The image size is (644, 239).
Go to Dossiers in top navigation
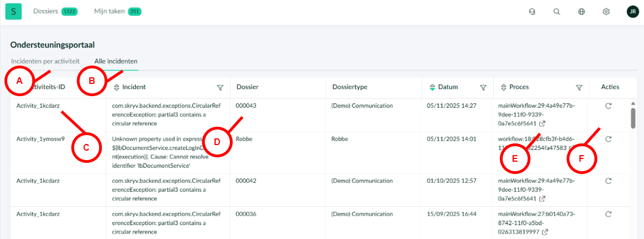click(x=46, y=11)
